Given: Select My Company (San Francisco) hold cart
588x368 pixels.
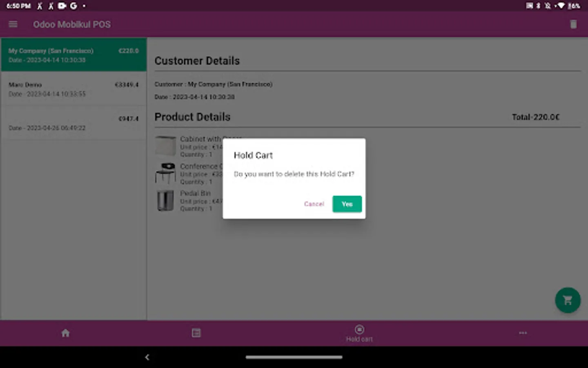Looking at the screenshot, I should tap(73, 55).
